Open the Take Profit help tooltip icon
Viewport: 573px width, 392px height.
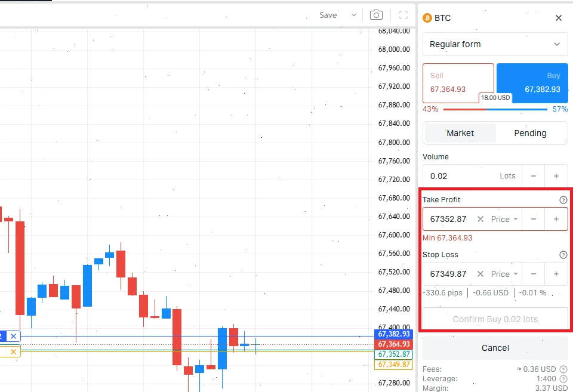click(563, 200)
